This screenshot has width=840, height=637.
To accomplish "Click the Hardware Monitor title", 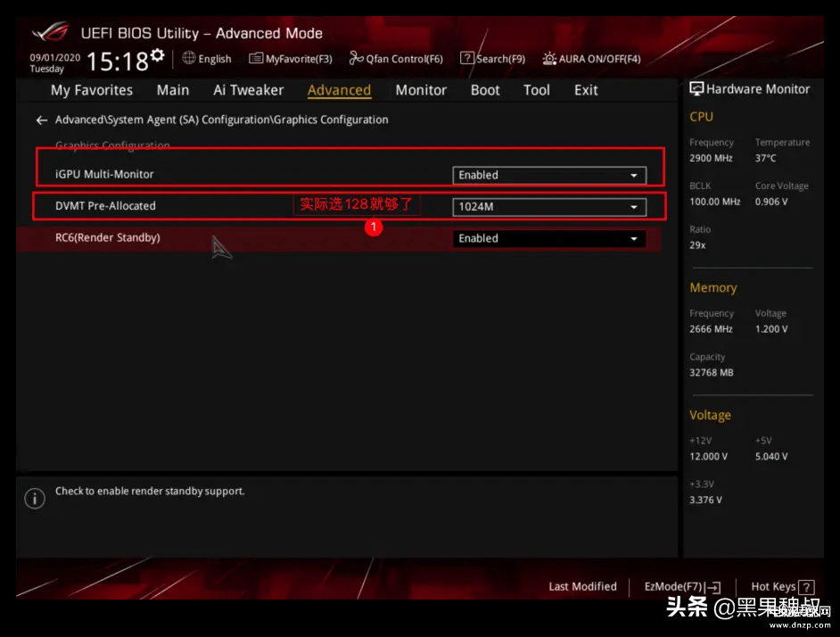I will pos(757,89).
